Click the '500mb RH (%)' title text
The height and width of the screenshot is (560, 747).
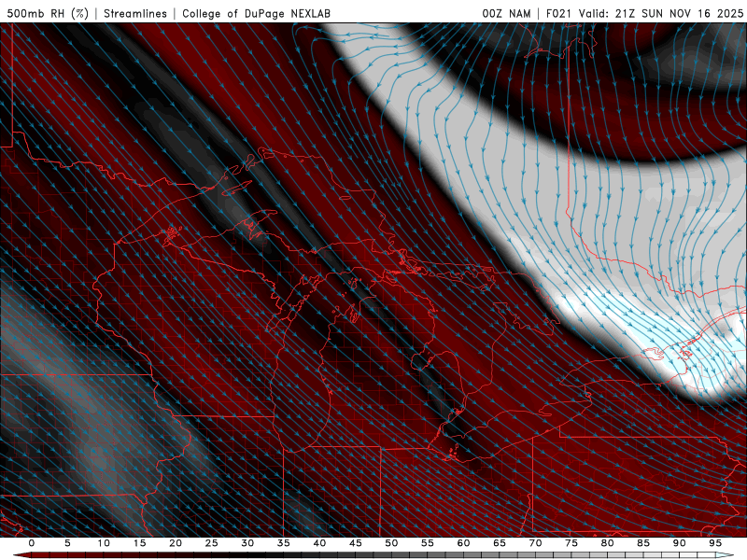(x=48, y=13)
